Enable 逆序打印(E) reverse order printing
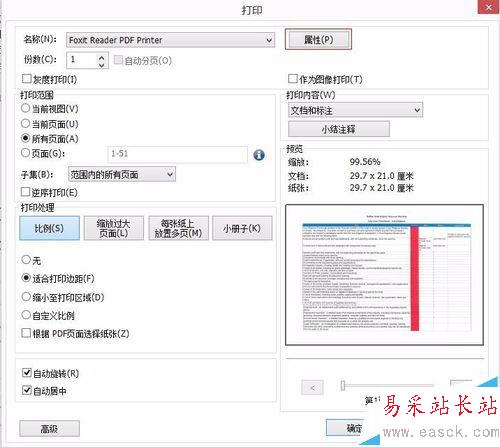 coord(25,192)
